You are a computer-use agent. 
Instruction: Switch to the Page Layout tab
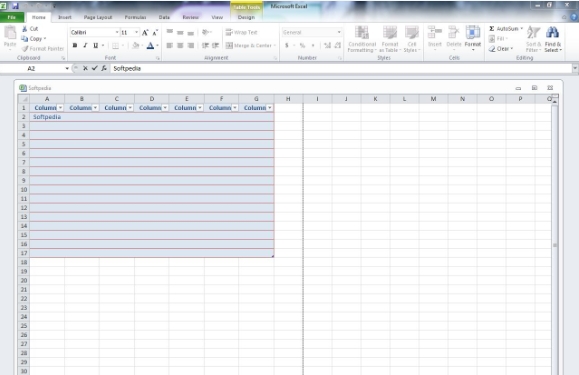98,17
